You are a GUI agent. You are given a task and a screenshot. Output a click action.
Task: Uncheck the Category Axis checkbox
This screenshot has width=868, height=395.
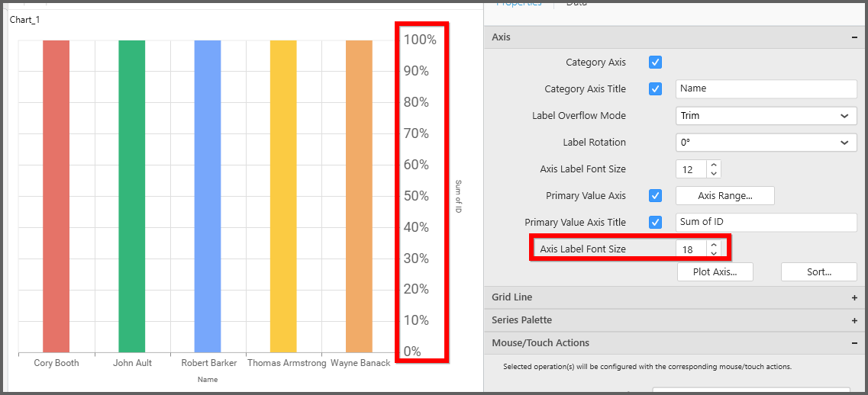tap(655, 63)
